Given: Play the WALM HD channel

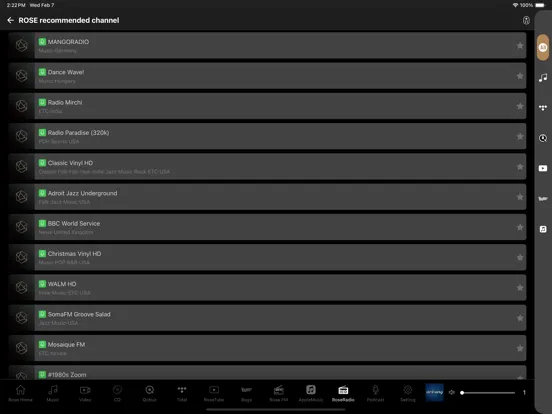Looking at the screenshot, I should pos(267,288).
